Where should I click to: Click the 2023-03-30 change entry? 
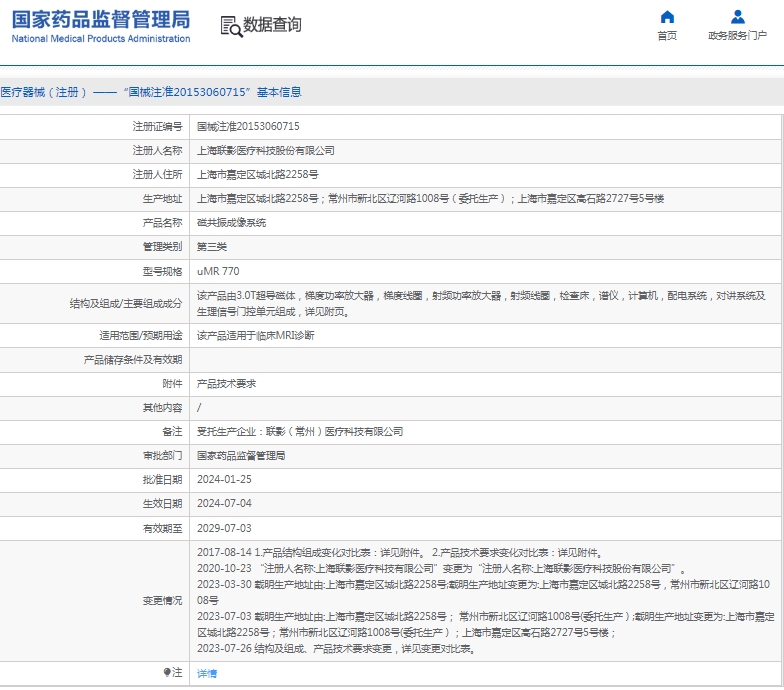click(x=484, y=592)
